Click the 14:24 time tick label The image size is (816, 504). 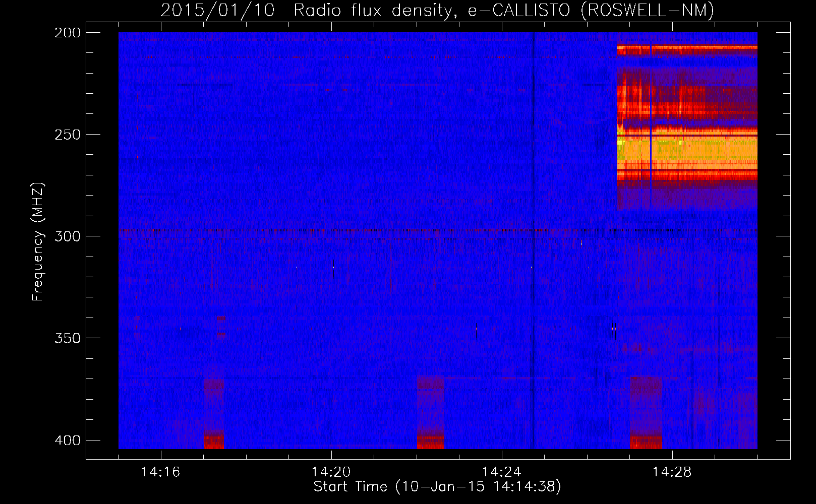pos(501,472)
